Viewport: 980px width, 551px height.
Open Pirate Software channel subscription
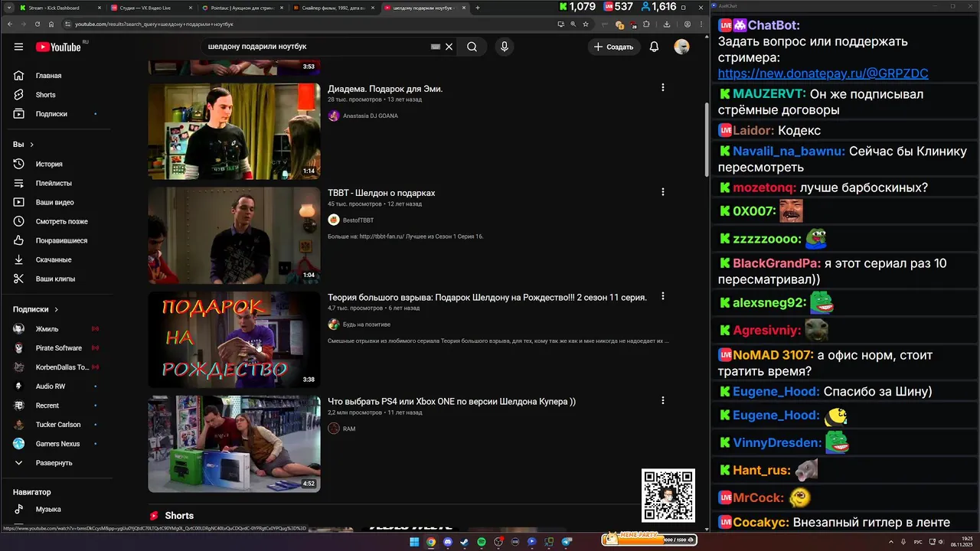(57, 348)
